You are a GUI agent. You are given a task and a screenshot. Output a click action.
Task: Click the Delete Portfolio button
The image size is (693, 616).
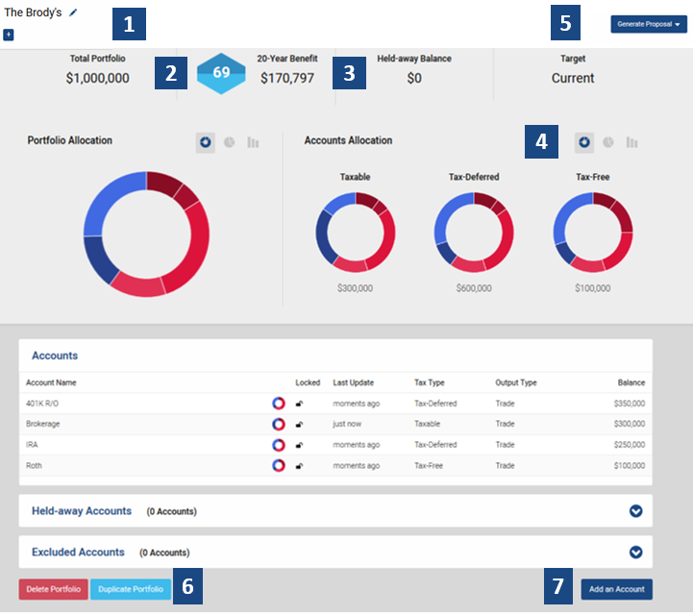tap(53, 589)
